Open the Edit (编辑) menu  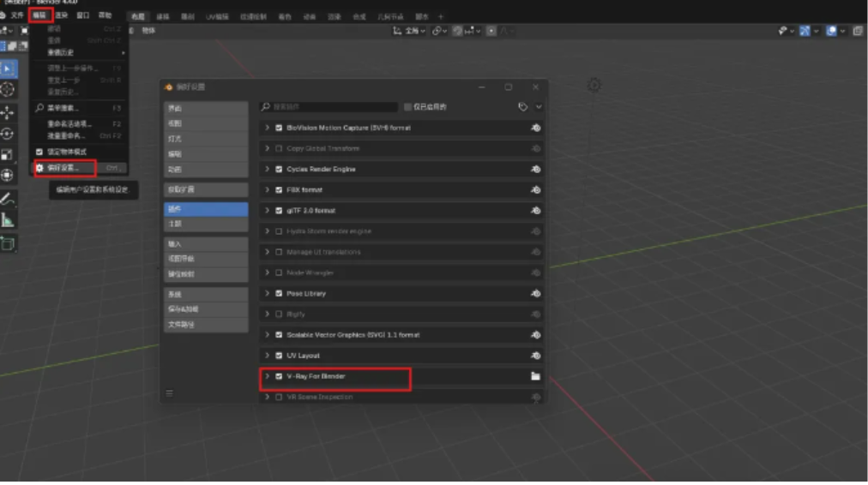[39, 15]
